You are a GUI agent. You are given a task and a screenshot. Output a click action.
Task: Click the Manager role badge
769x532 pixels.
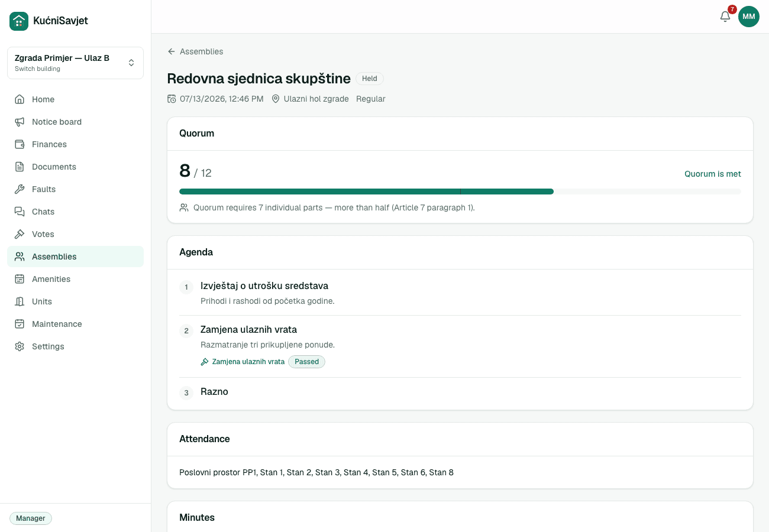click(31, 518)
